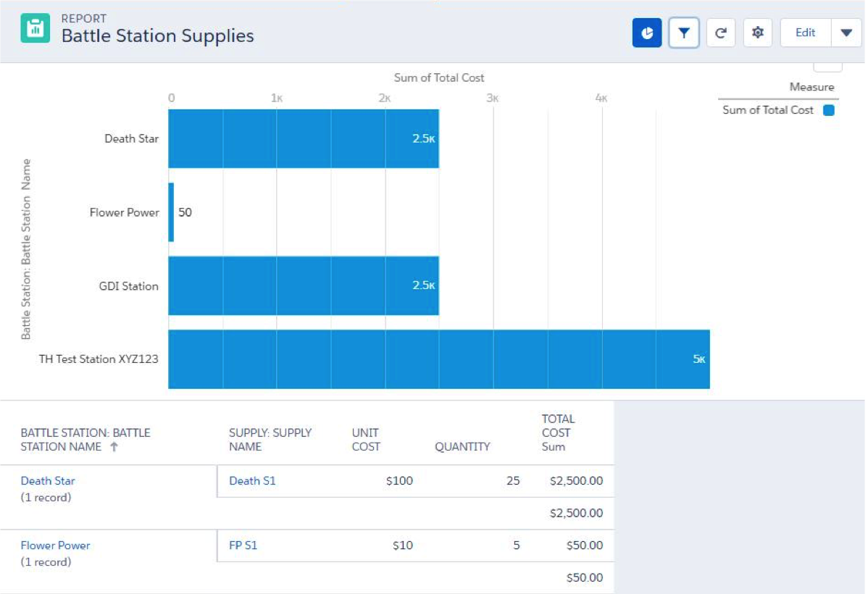
Task: Open the Death Star link in table
Action: 48,481
